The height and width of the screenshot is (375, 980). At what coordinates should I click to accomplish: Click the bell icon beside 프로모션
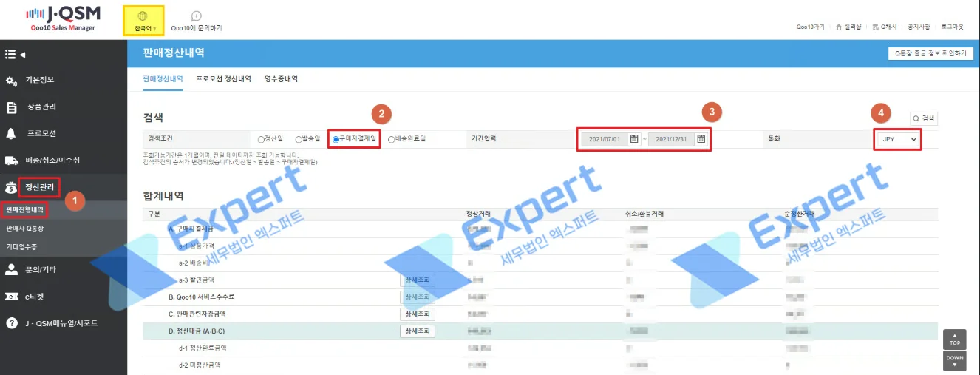(11, 134)
